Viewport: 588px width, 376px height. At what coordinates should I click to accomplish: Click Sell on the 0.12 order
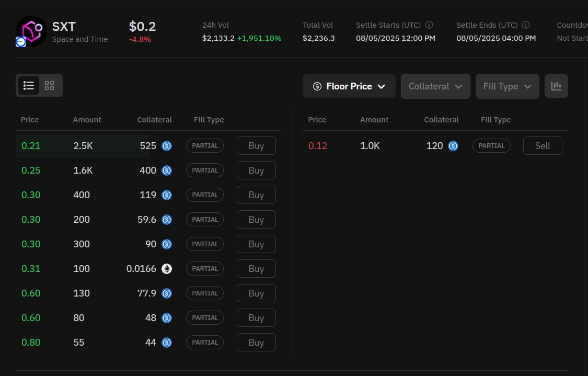click(543, 145)
